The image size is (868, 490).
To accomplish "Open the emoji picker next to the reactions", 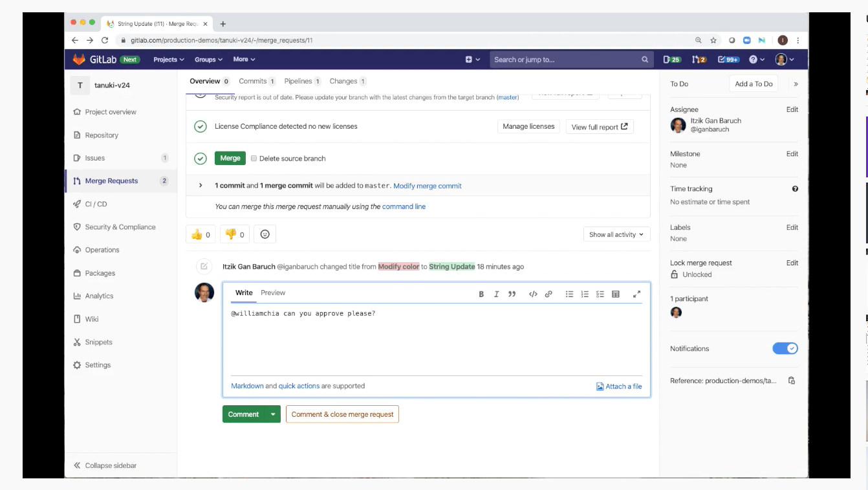I will [265, 234].
